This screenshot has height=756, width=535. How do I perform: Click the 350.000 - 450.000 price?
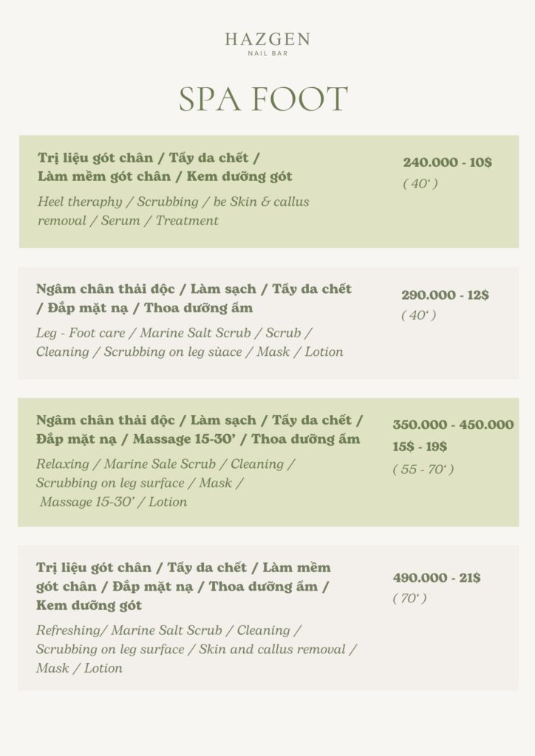[x=453, y=425]
